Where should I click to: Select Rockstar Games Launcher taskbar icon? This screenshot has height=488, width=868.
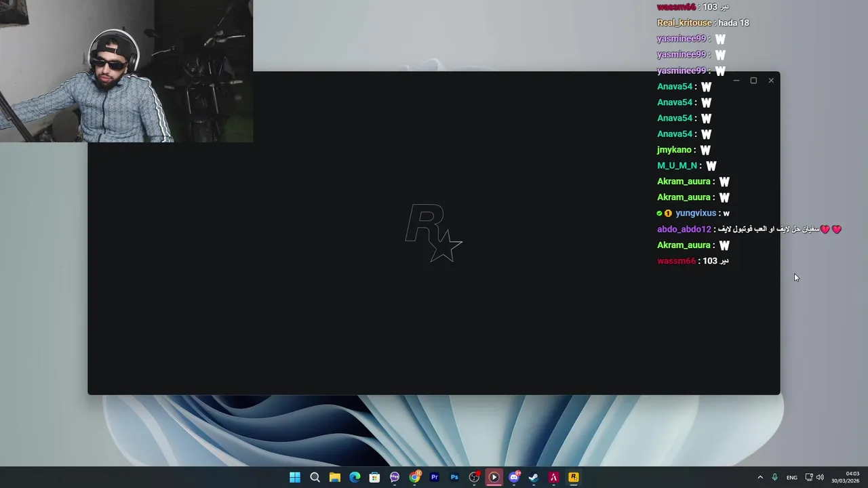click(574, 477)
